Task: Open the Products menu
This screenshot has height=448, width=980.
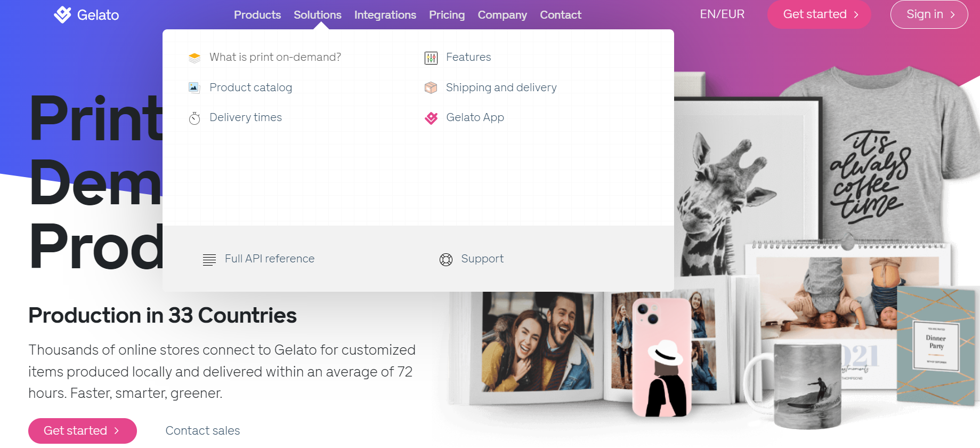Action: coord(257,15)
